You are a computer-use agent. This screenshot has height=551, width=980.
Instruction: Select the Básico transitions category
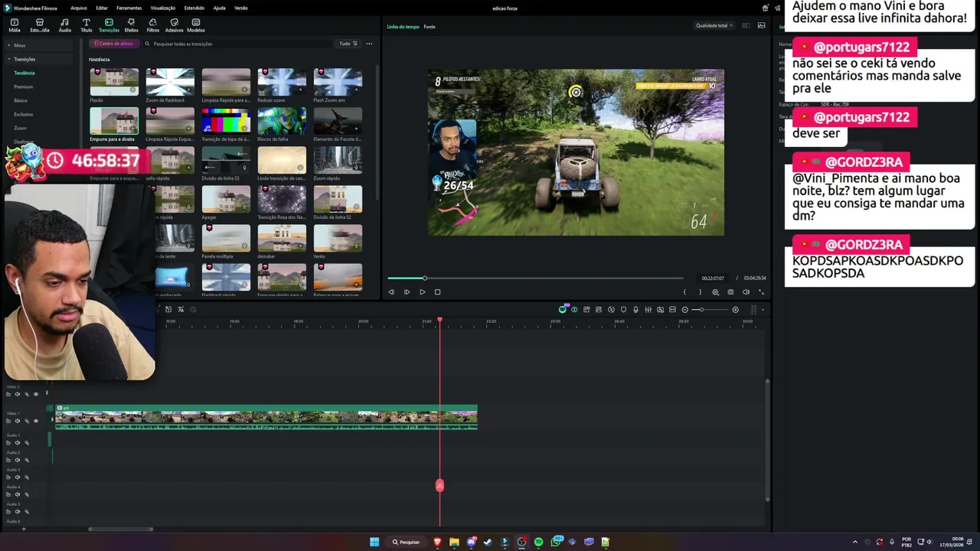pos(21,100)
